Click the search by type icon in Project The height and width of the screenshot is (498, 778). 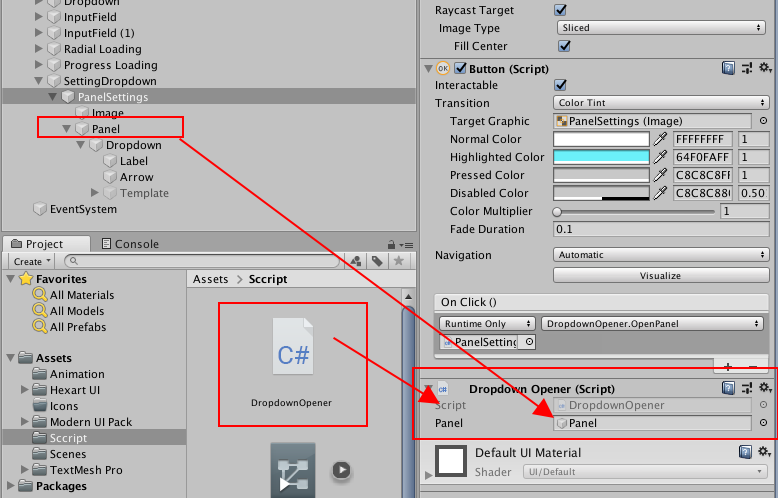pos(355,261)
